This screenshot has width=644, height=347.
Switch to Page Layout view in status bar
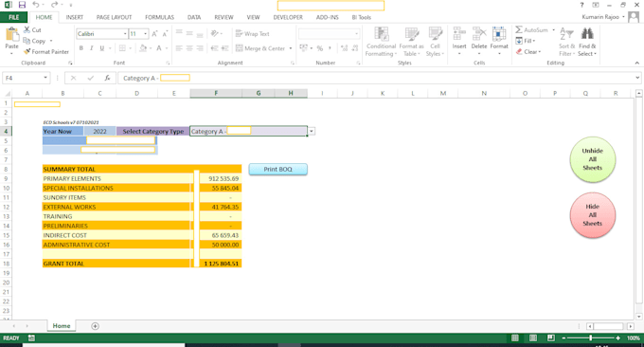tap(532, 338)
